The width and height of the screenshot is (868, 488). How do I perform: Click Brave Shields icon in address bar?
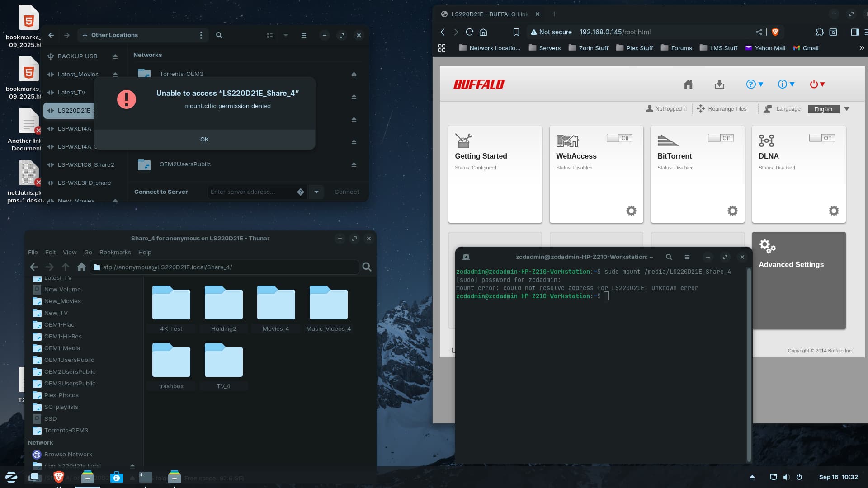tap(775, 32)
